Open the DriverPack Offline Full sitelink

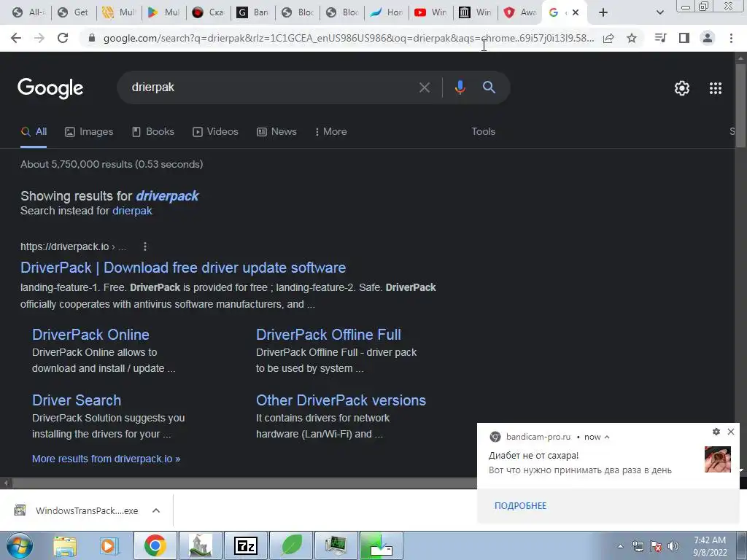(328, 335)
